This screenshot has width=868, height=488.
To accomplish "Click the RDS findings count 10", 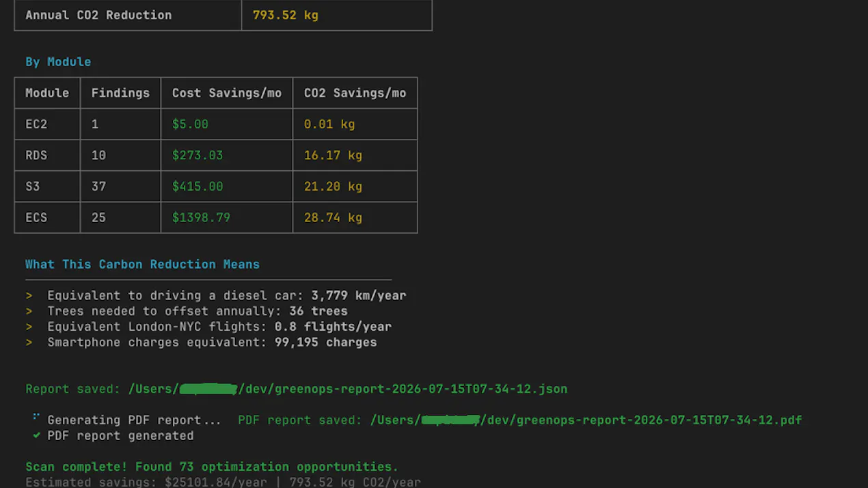I will (98, 155).
